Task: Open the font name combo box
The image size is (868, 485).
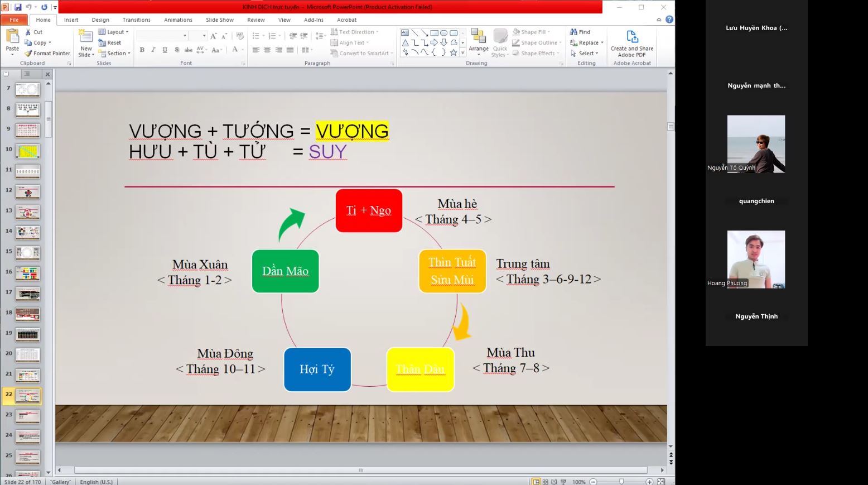Action: [162, 36]
